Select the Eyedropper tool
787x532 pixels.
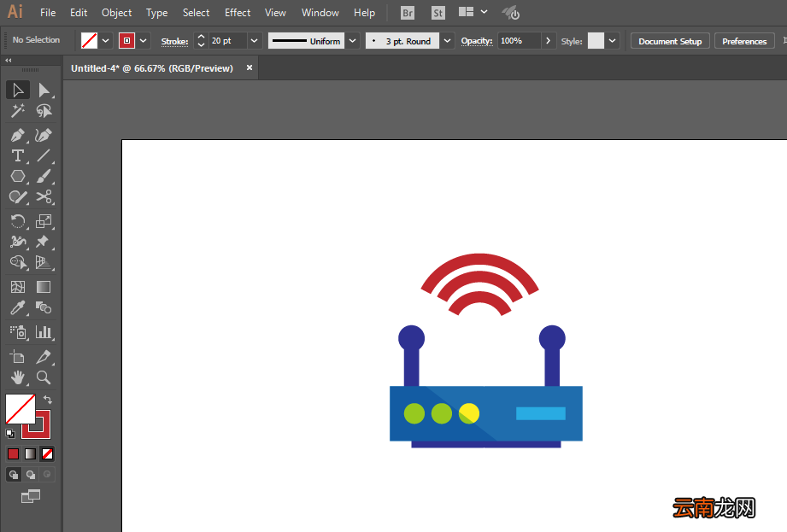pos(18,307)
